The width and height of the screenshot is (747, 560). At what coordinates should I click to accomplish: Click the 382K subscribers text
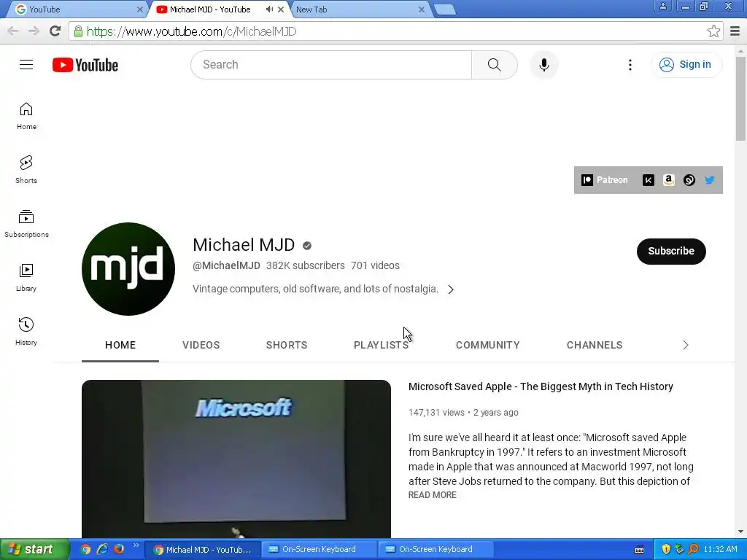[x=306, y=265]
